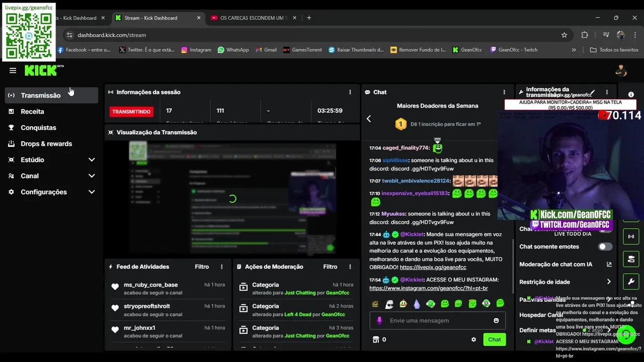Open a new browser tab
The width and height of the screenshot is (644, 362).
(x=309, y=18)
